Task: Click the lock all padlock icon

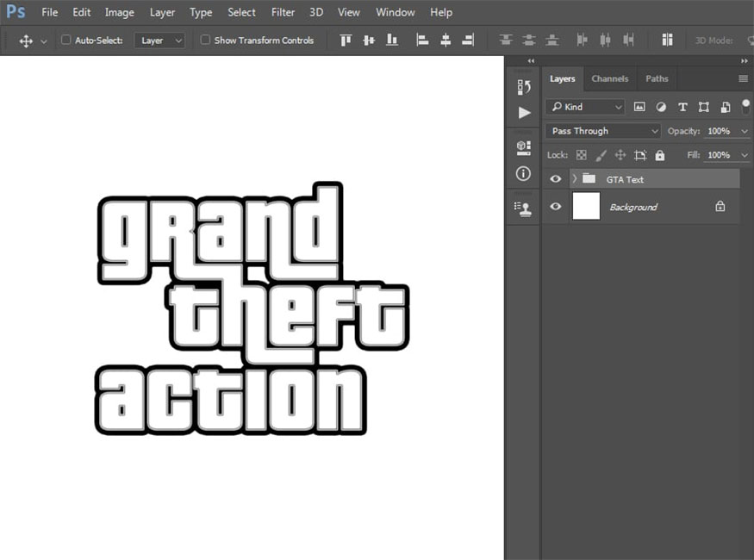Action: [659, 155]
